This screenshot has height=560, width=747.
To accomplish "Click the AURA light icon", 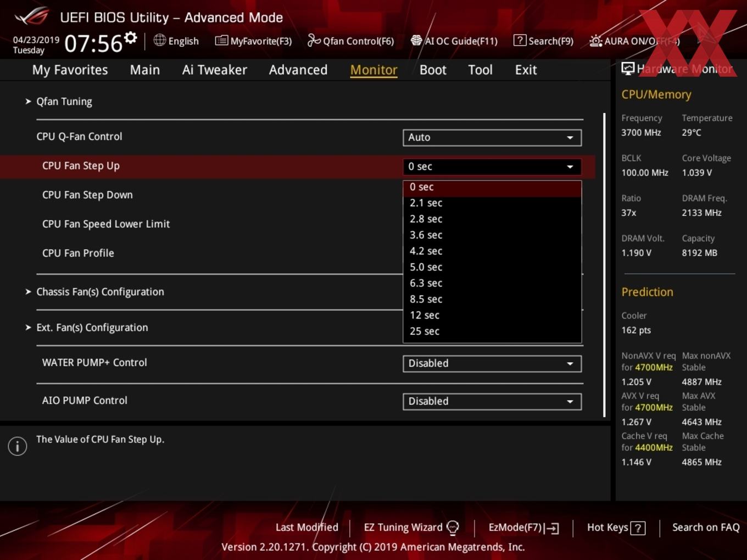I will tap(595, 41).
